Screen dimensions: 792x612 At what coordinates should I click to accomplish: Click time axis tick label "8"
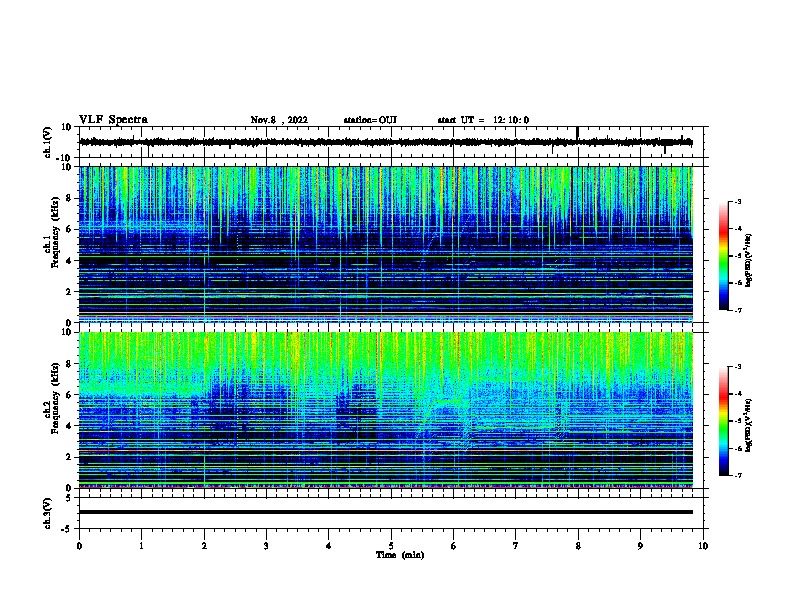tap(578, 546)
